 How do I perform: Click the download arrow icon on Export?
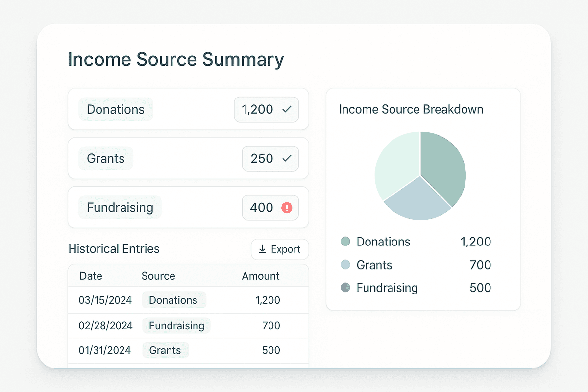coord(262,249)
